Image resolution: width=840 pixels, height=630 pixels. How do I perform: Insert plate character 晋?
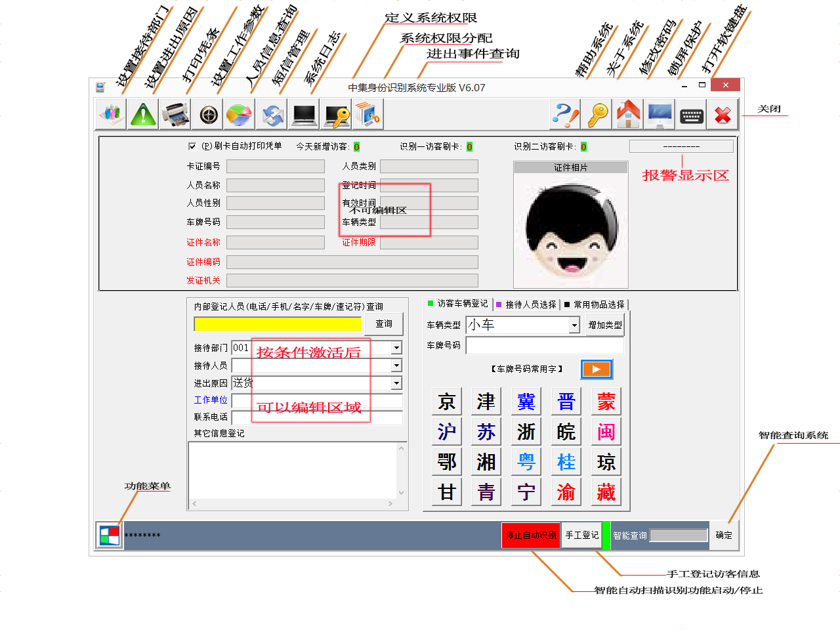566,402
